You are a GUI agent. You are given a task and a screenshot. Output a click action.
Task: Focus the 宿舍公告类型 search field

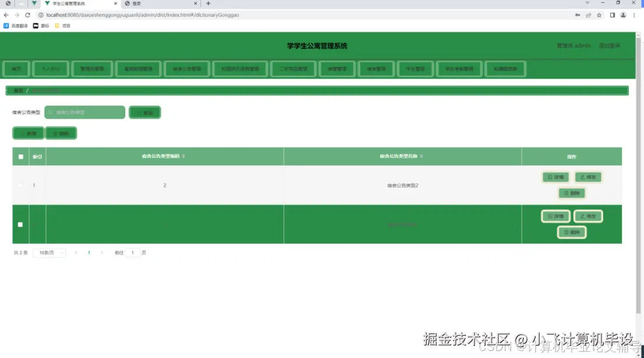[85, 112]
